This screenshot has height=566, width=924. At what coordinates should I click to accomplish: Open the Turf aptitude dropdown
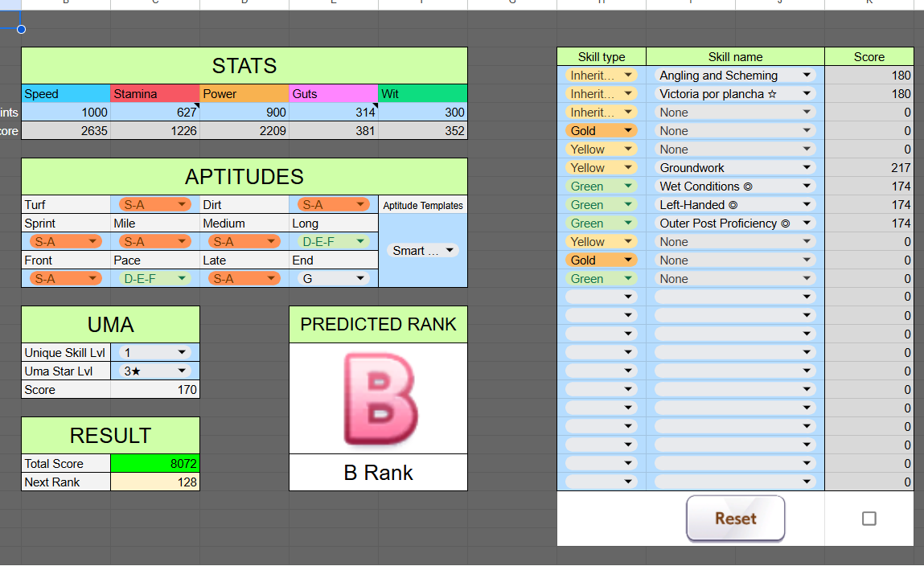155,204
